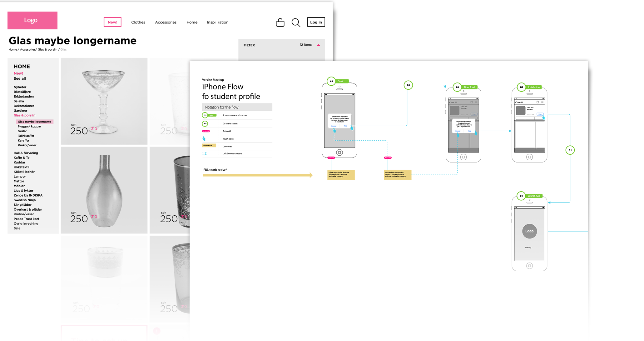
Task: Follow the Home breadcrumb link
Action: coord(13,49)
